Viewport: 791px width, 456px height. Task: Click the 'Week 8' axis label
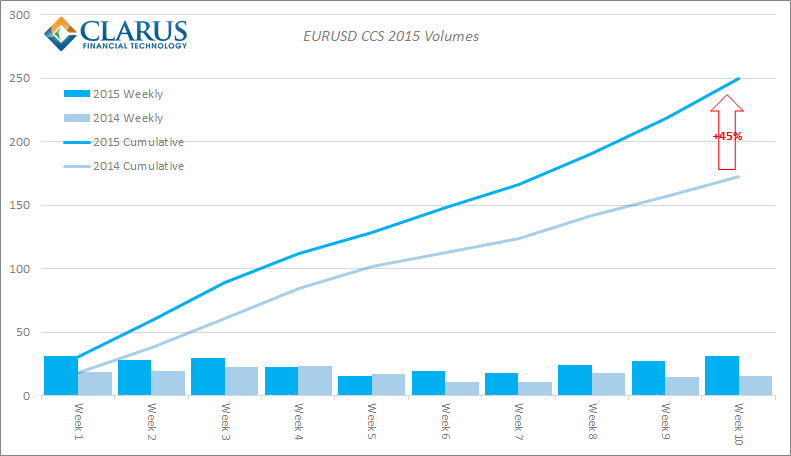click(592, 421)
